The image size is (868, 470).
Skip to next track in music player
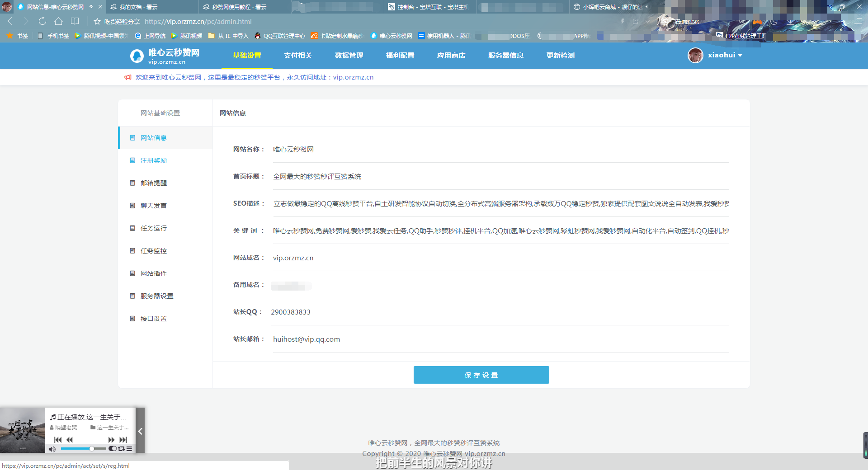(x=123, y=440)
